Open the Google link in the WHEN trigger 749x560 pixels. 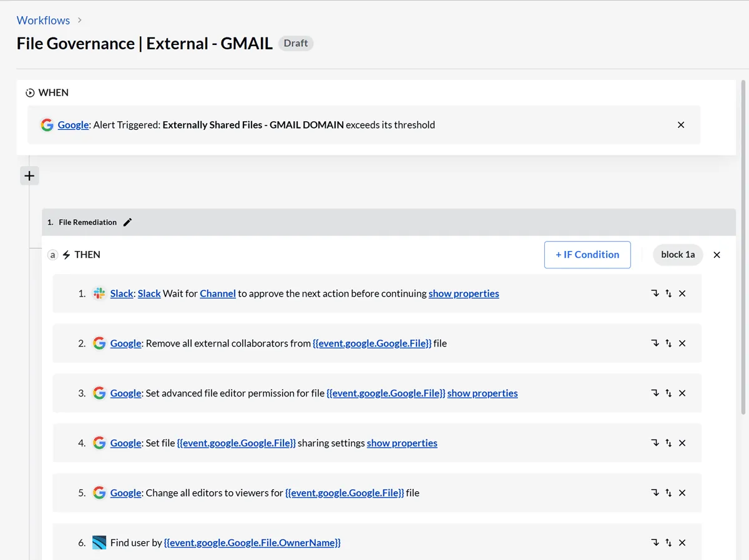73,125
